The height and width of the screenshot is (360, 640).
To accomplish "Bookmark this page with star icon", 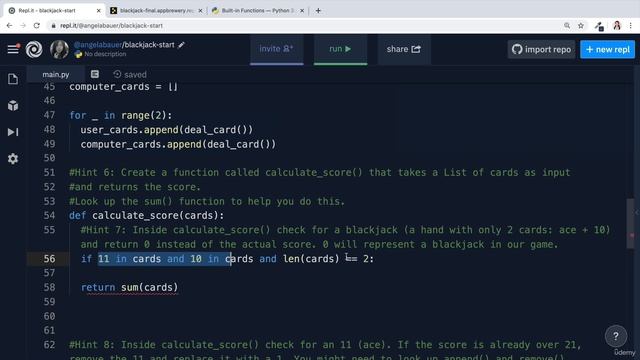I will 581,25.
